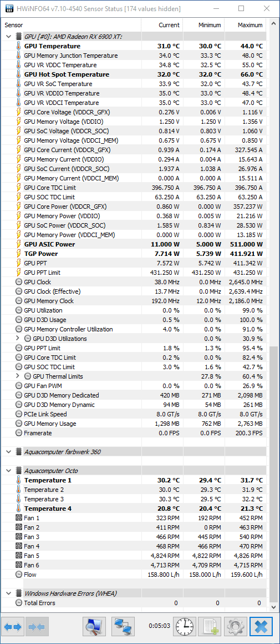Open the network remote monitoring icon
This screenshot has width=280, height=644.
click(123, 627)
